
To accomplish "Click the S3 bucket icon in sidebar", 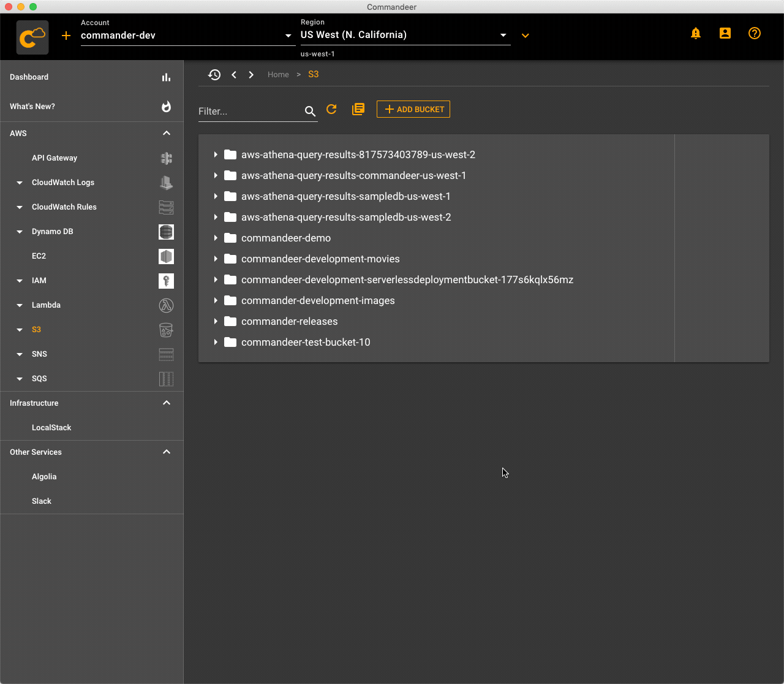I will [x=166, y=330].
